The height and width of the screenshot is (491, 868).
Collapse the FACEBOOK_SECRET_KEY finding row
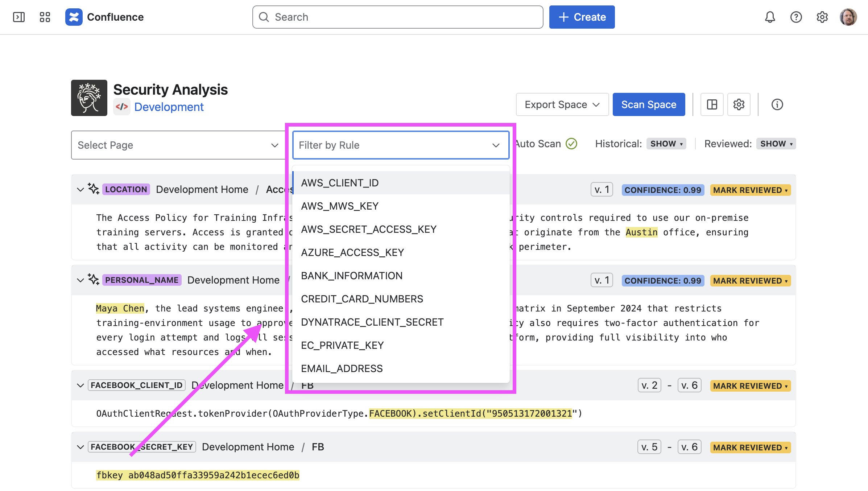(x=80, y=447)
